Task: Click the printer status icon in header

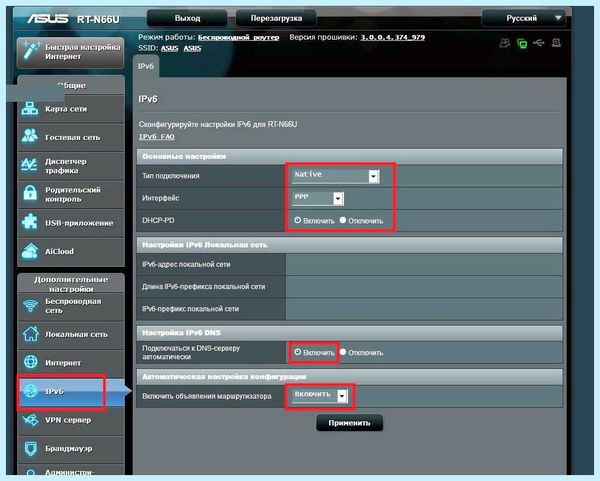Action: pyautogui.click(x=556, y=43)
